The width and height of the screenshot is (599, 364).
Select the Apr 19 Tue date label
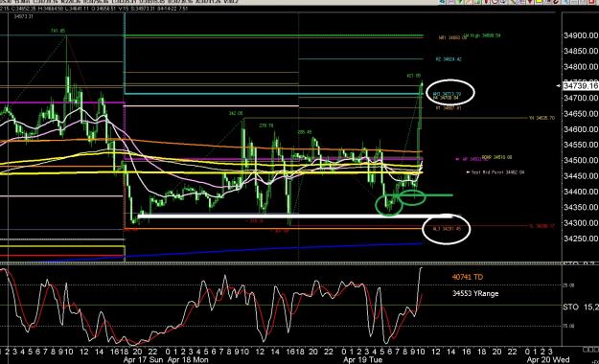pyautogui.click(x=362, y=360)
